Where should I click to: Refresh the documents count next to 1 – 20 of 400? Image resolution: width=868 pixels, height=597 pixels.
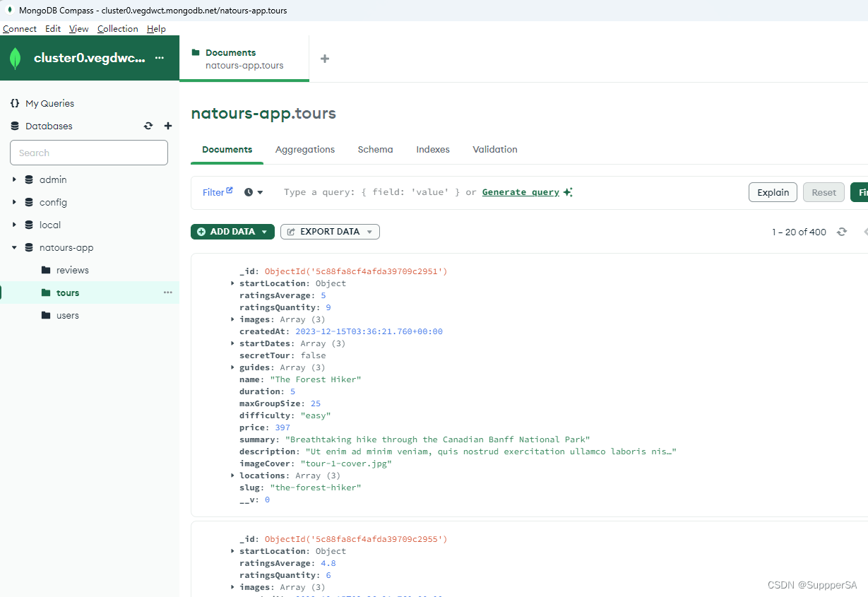click(x=842, y=232)
